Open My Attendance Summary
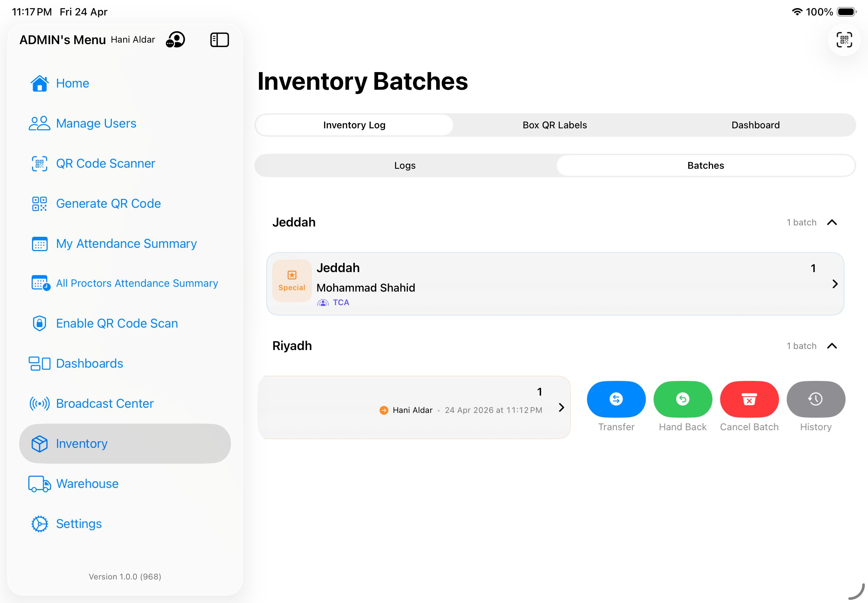This screenshot has height=603, width=868. click(126, 244)
